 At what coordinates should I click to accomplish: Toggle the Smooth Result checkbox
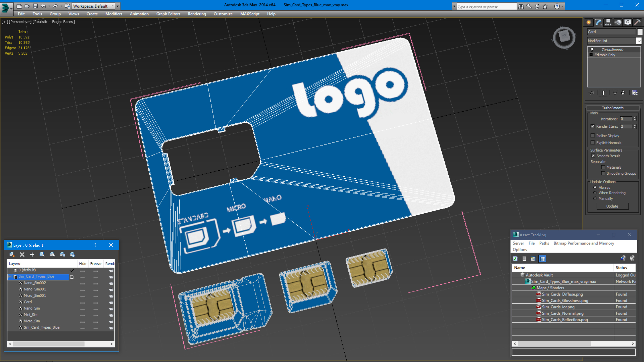593,155
